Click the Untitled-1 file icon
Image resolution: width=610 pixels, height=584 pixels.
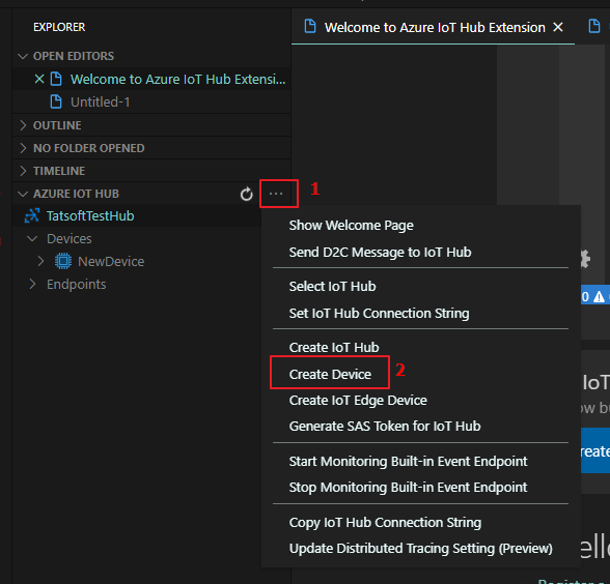tap(57, 102)
